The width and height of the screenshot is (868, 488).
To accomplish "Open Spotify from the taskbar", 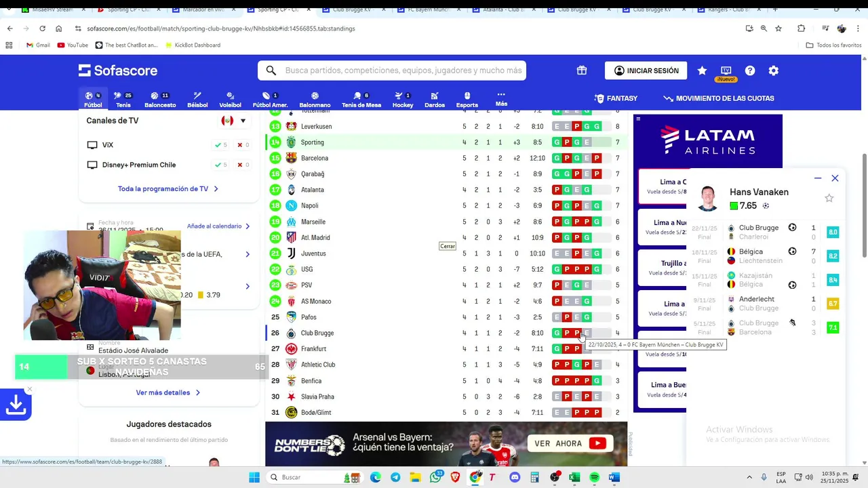I will coord(594,477).
